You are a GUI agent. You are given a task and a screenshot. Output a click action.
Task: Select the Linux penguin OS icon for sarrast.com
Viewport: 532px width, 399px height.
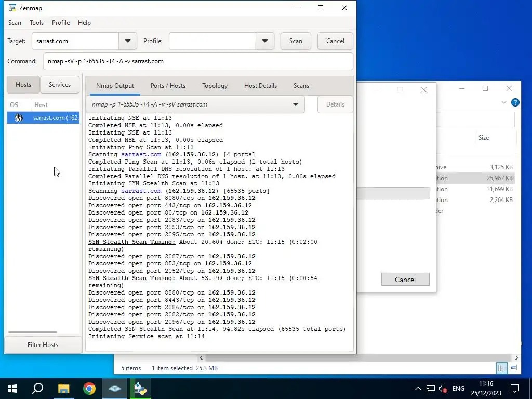19,118
